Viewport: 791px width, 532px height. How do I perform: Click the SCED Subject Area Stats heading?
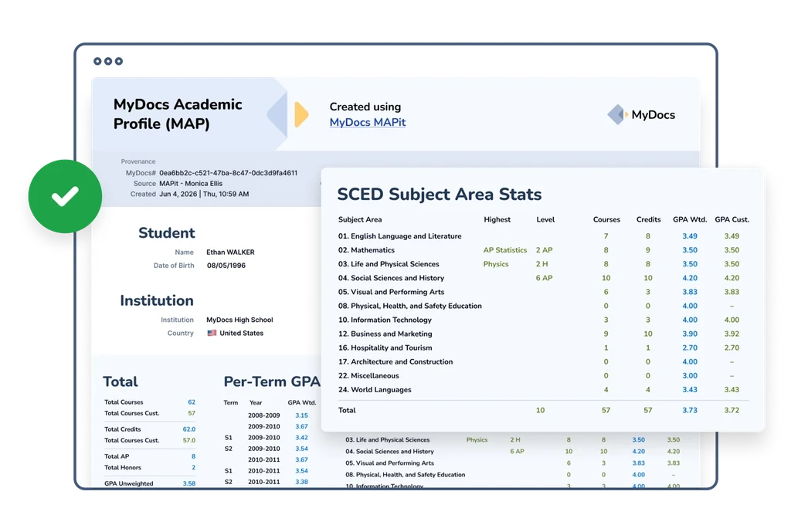439,194
